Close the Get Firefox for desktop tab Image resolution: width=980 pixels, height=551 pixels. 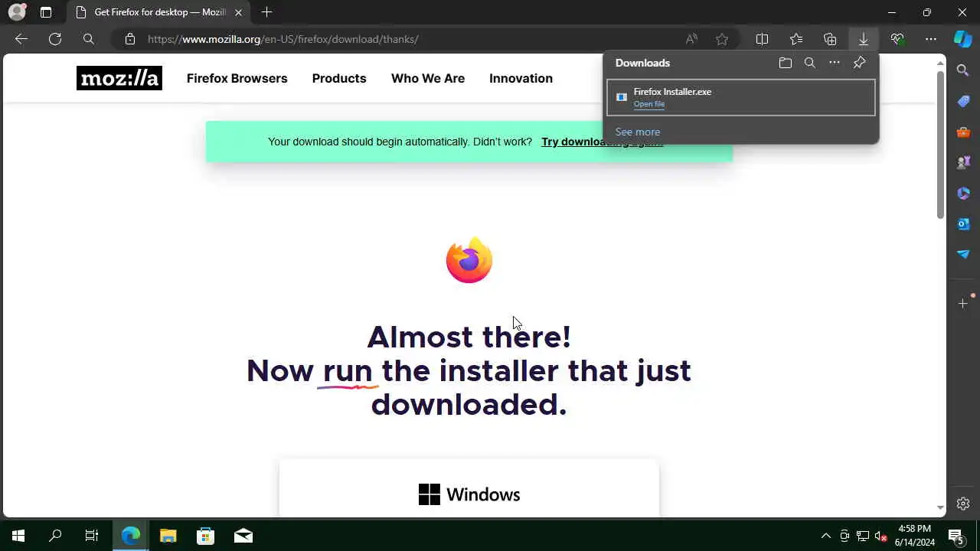tap(239, 12)
